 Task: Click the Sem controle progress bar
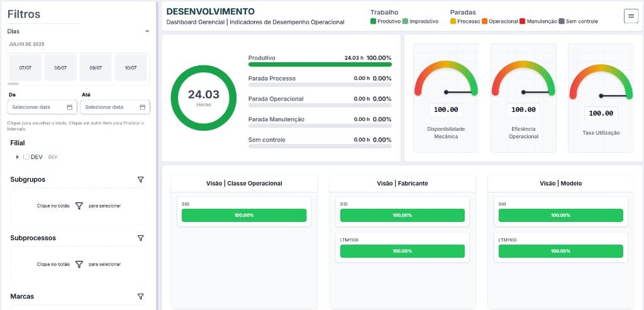pyautogui.click(x=320, y=146)
